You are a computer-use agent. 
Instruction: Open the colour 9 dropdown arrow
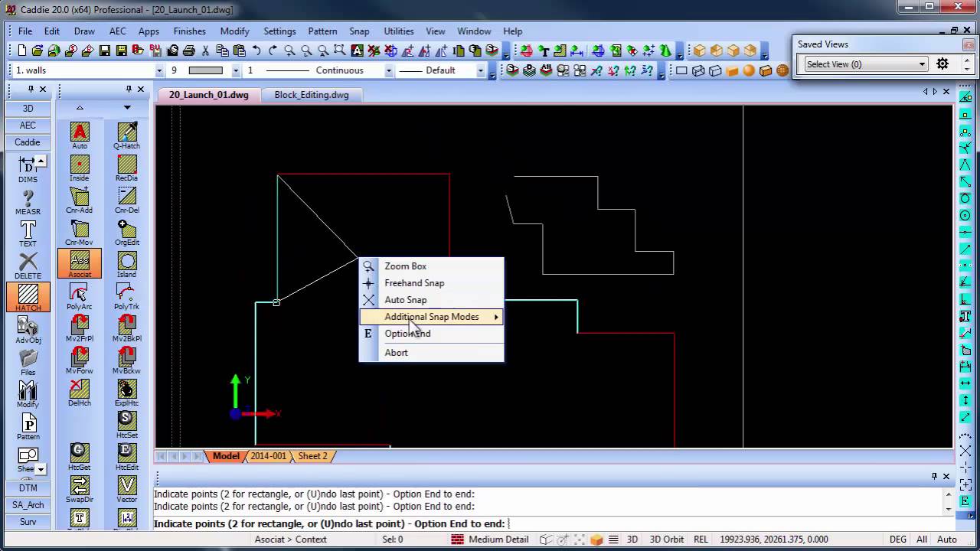click(x=237, y=70)
